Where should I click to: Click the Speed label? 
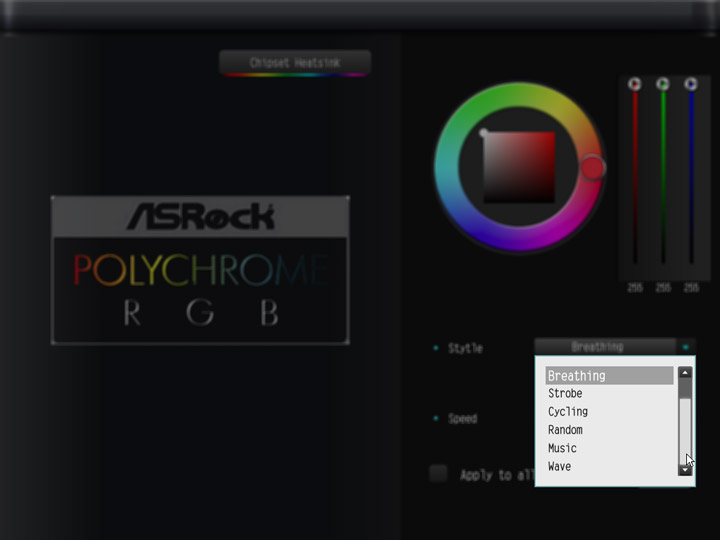click(x=462, y=418)
